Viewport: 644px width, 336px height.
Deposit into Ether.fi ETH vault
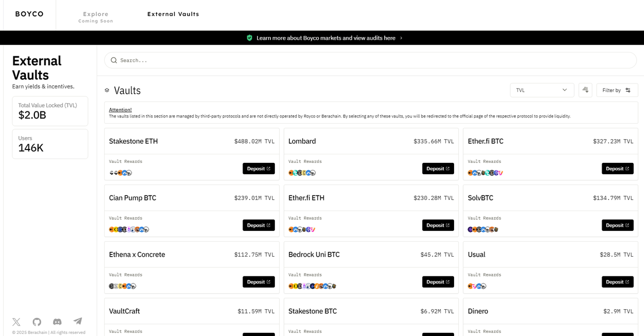(x=438, y=226)
